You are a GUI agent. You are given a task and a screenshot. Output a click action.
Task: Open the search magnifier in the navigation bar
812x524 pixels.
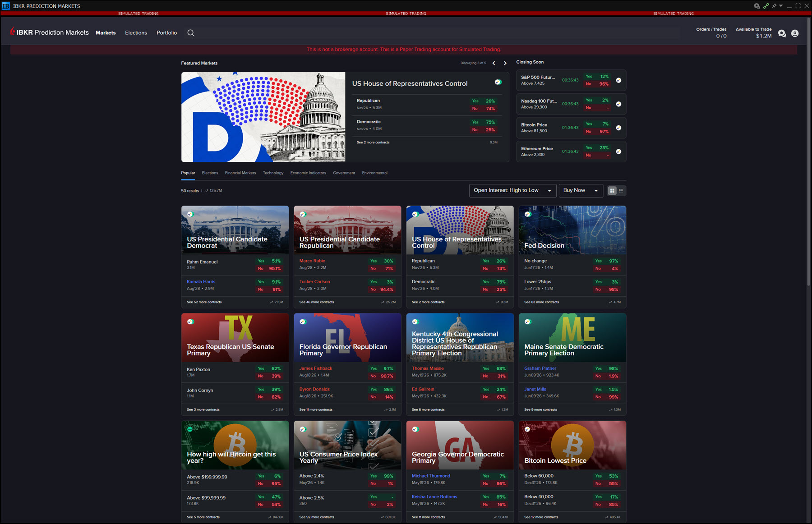[x=191, y=33]
